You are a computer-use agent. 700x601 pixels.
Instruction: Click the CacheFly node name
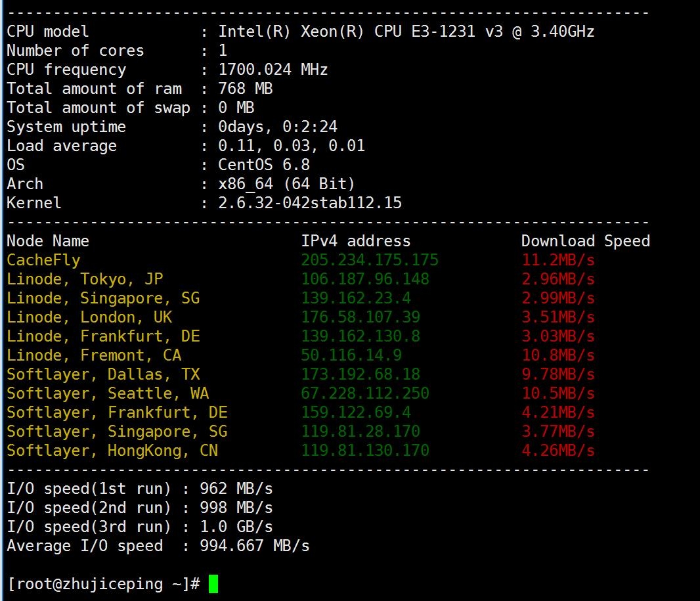point(43,260)
